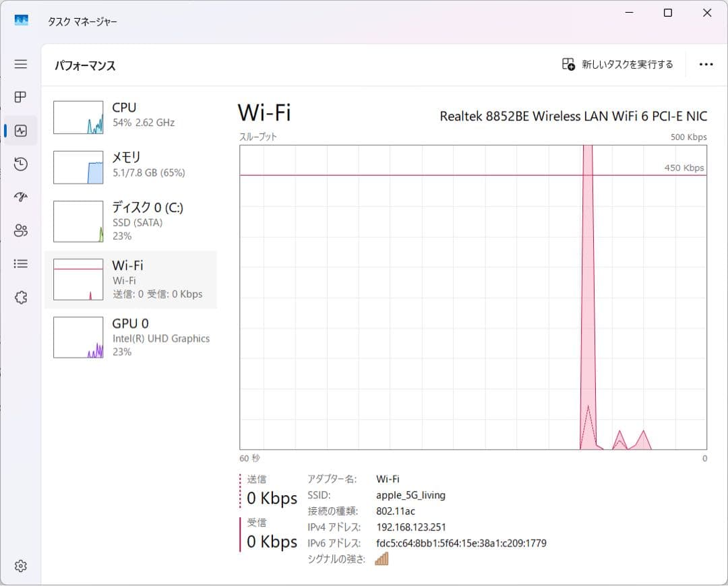Open the Details page icon
The height and width of the screenshot is (586, 728).
(20, 263)
